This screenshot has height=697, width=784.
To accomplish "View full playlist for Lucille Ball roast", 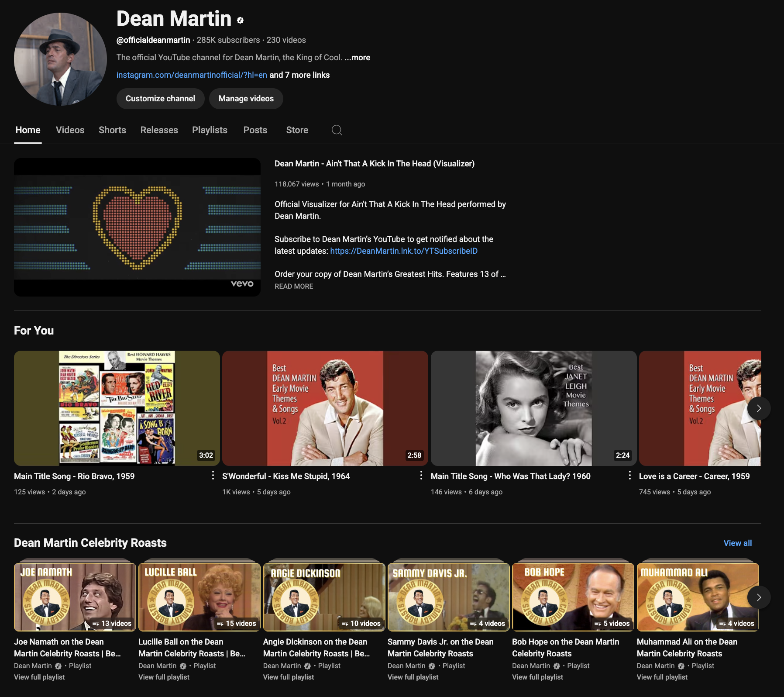I will pyautogui.click(x=164, y=677).
